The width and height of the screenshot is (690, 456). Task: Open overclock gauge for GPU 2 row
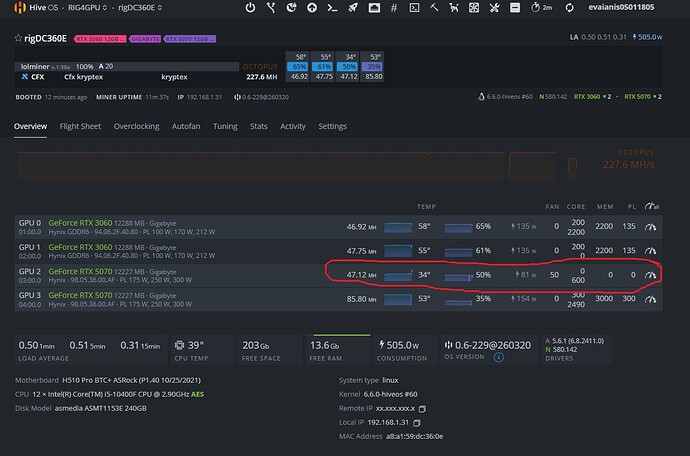[x=651, y=274]
